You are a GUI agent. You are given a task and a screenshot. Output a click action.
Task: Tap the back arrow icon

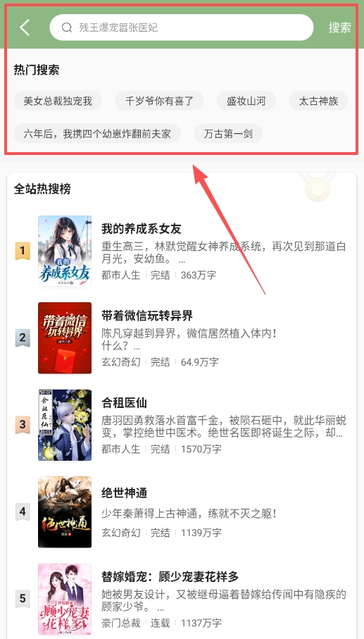(25, 27)
